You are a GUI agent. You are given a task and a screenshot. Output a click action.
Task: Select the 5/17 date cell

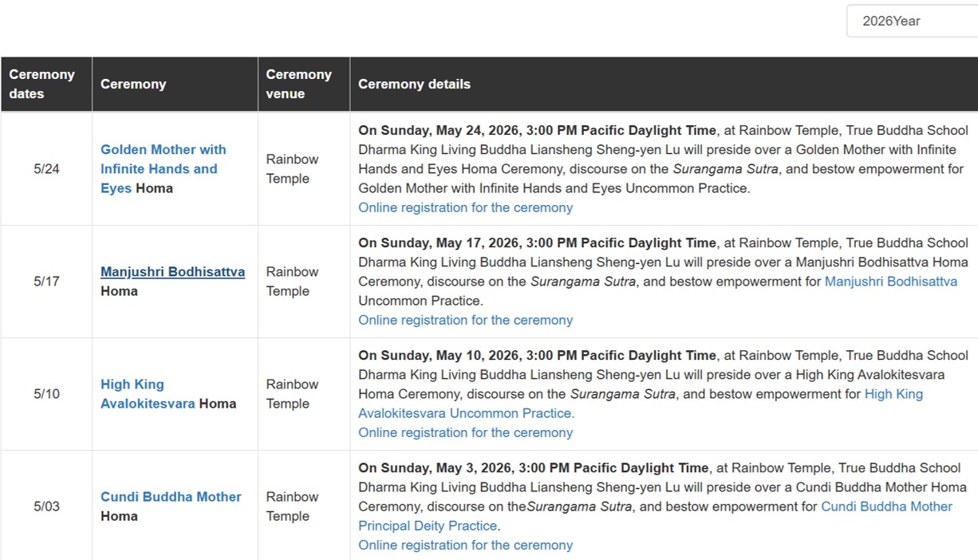pos(46,282)
